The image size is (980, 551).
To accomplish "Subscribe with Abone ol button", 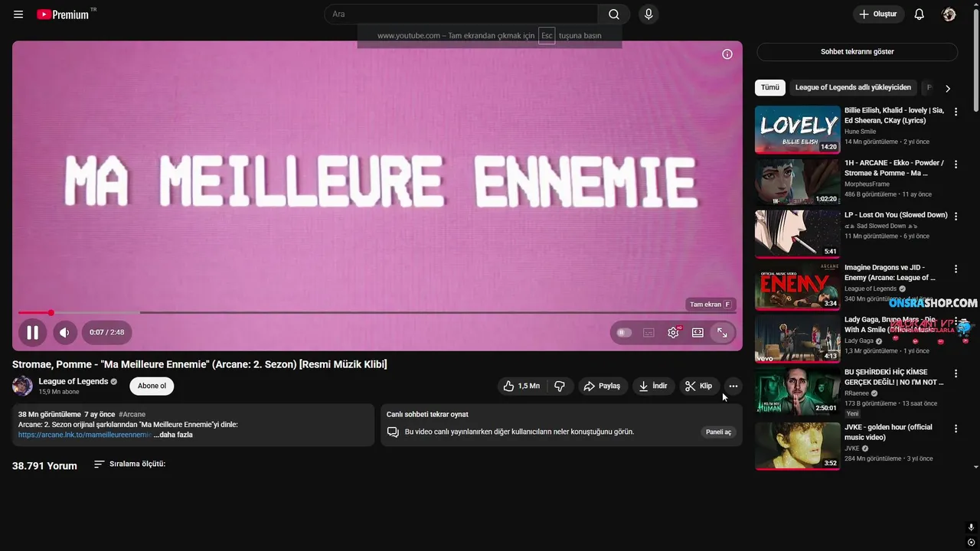I will pos(152,386).
